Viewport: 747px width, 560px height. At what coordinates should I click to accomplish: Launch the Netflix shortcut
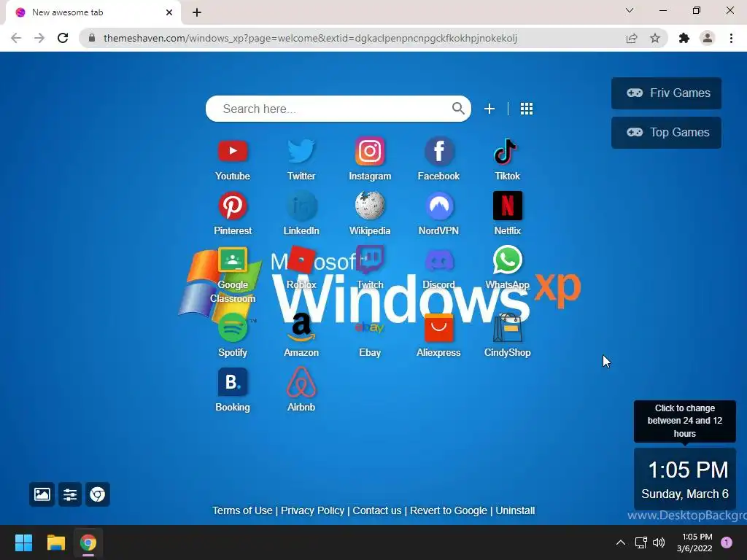pos(508,206)
